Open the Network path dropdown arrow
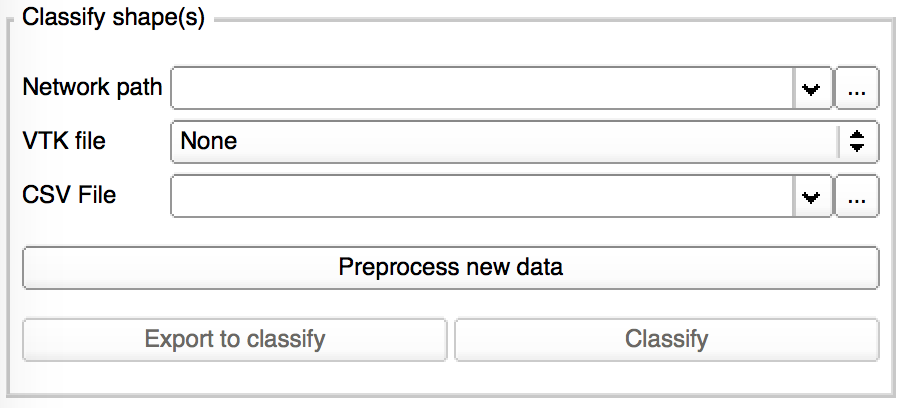The image size is (904, 408). [812, 89]
